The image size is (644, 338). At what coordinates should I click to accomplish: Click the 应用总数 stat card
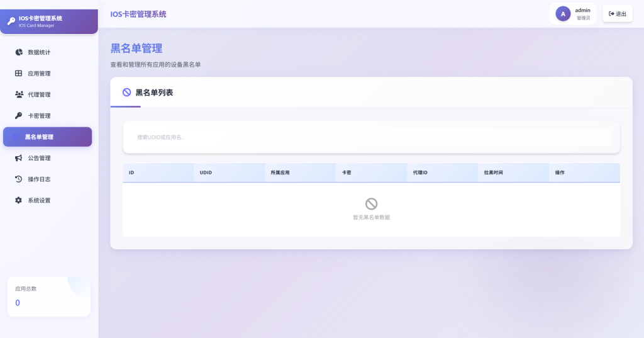coord(48,296)
